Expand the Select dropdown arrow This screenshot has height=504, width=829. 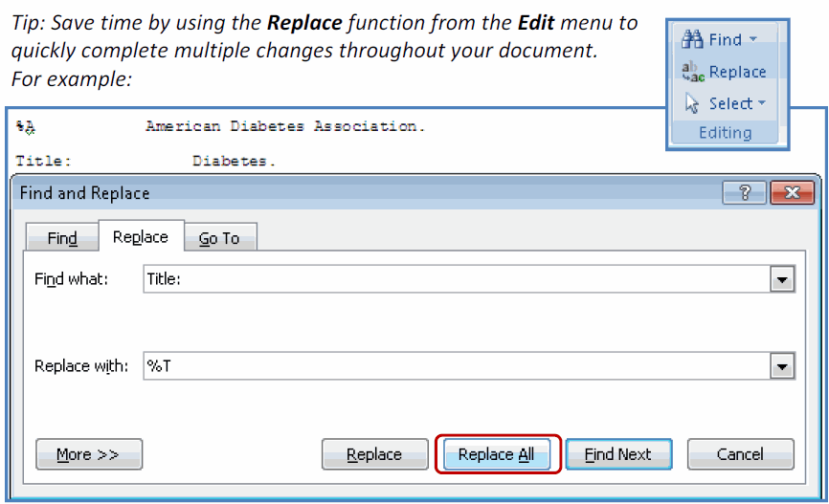pyautogui.click(x=762, y=102)
